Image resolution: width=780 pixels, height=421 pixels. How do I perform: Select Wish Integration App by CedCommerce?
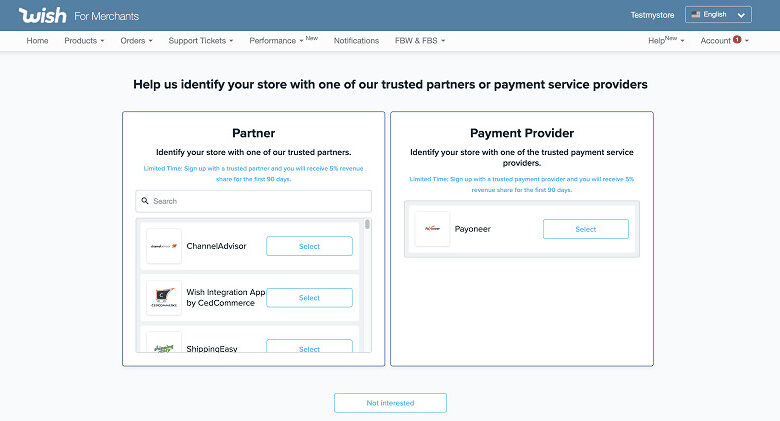309,298
